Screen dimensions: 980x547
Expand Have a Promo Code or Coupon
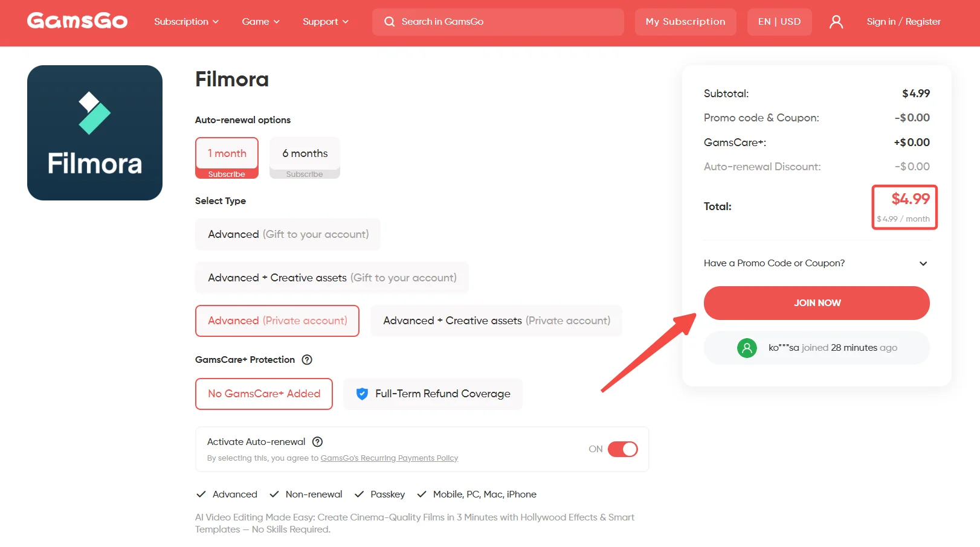816,263
